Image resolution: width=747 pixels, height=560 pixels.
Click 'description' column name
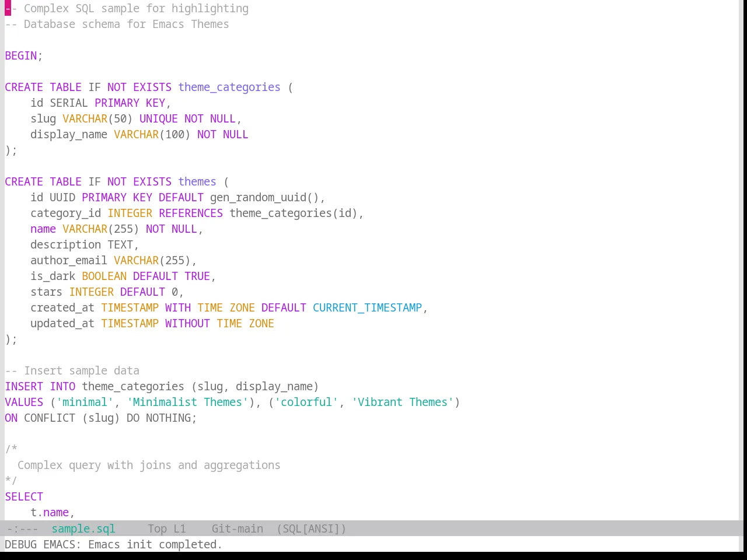(x=66, y=244)
